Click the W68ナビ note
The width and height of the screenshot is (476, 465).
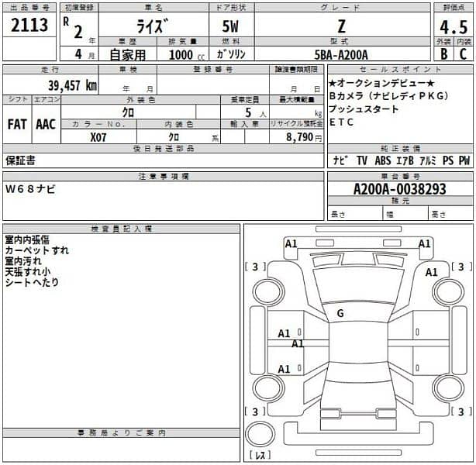[30, 189]
